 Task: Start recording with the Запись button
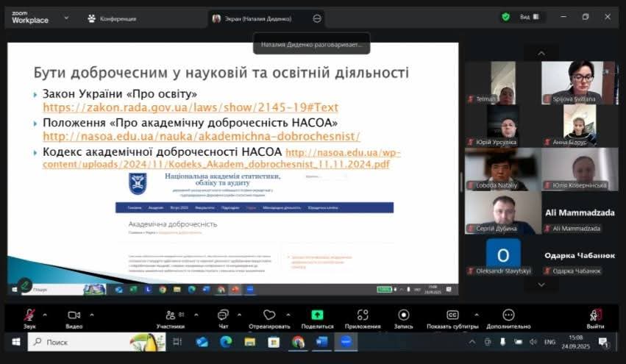403,315
